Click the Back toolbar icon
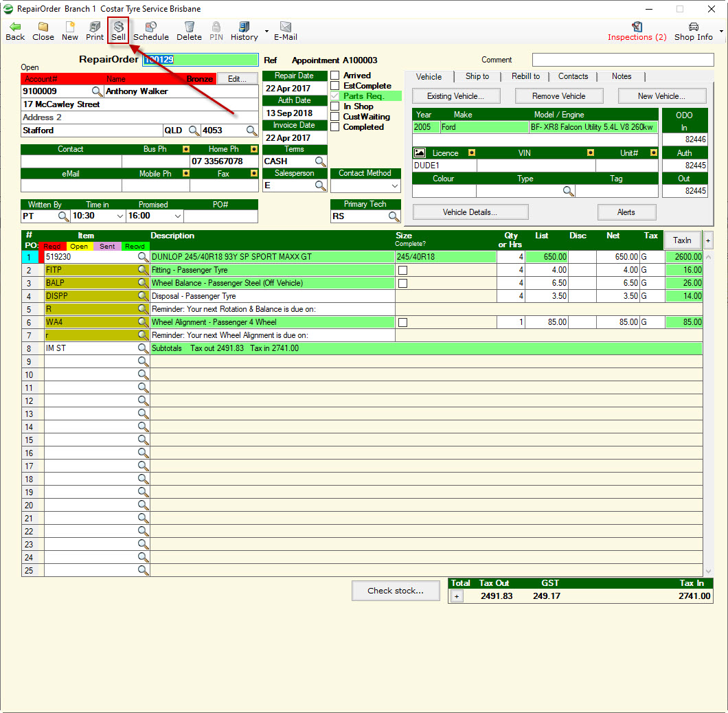The image size is (728, 713). pyautogui.click(x=15, y=31)
